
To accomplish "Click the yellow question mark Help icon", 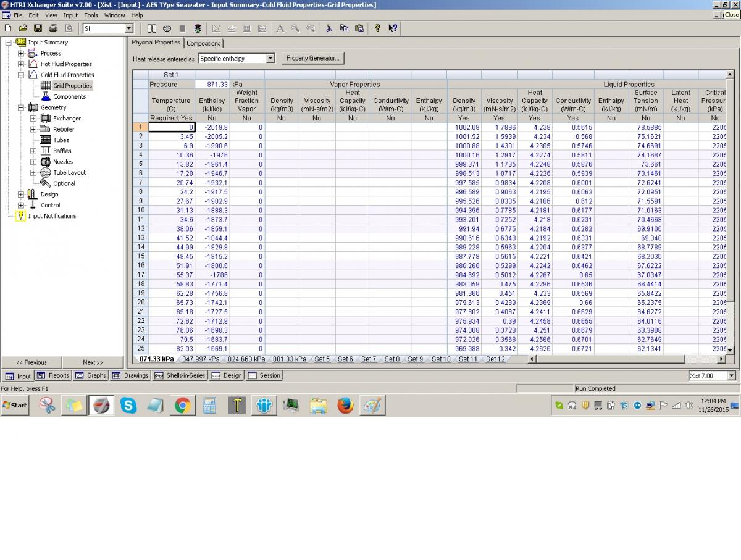I will coord(377,28).
